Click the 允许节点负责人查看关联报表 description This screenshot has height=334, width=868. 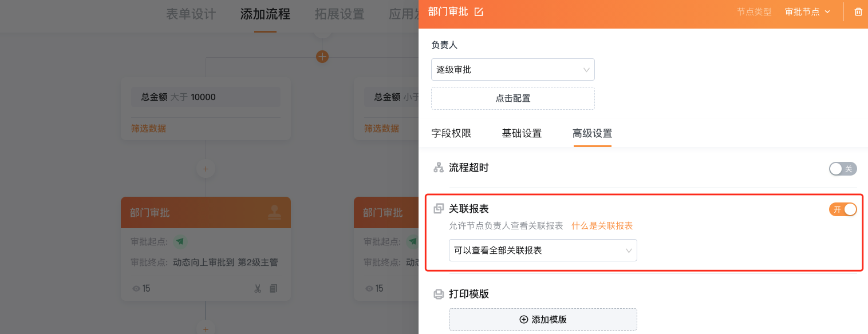coord(506,226)
